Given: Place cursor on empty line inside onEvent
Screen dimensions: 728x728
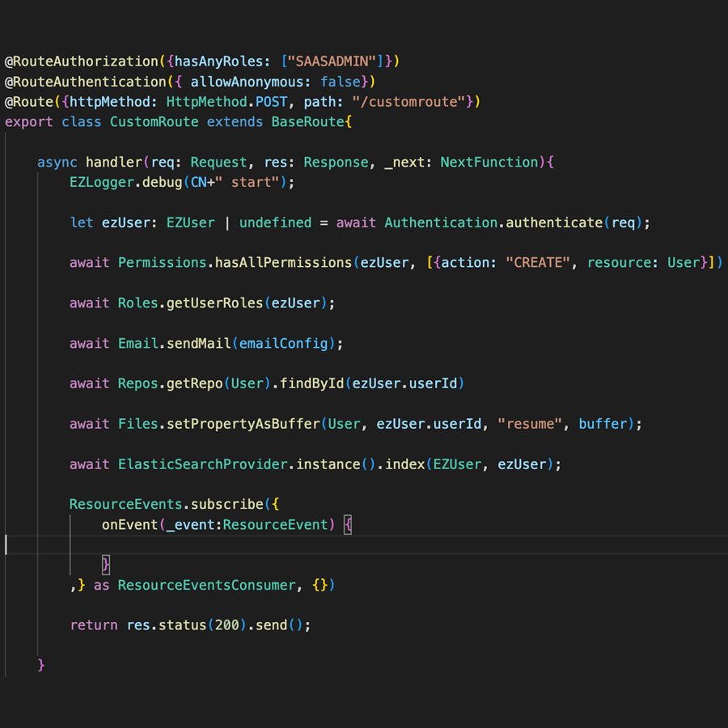Looking at the screenshot, I should [x=243, y=544].
